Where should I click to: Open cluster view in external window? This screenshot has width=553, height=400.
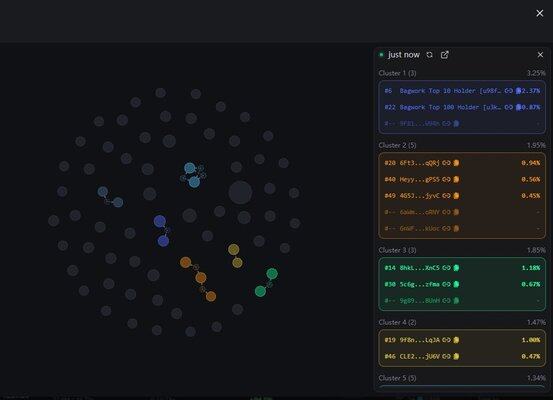pos(445,55)
